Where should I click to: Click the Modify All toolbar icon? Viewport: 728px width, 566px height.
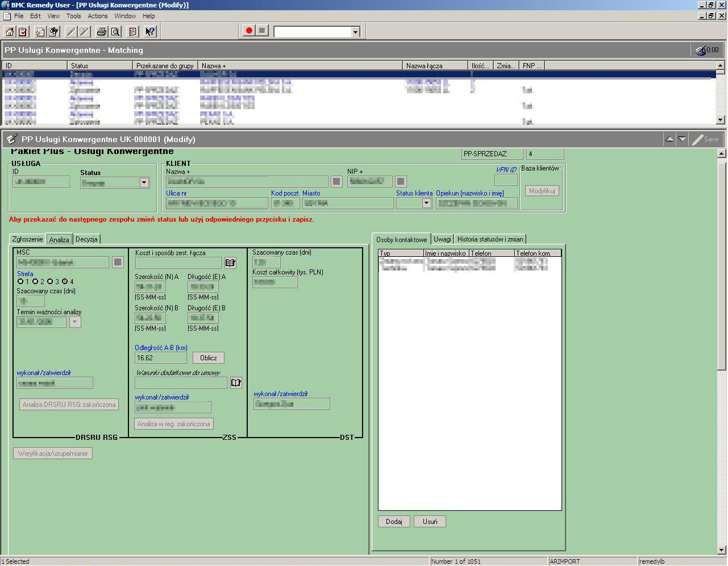[x=84, y=31]
